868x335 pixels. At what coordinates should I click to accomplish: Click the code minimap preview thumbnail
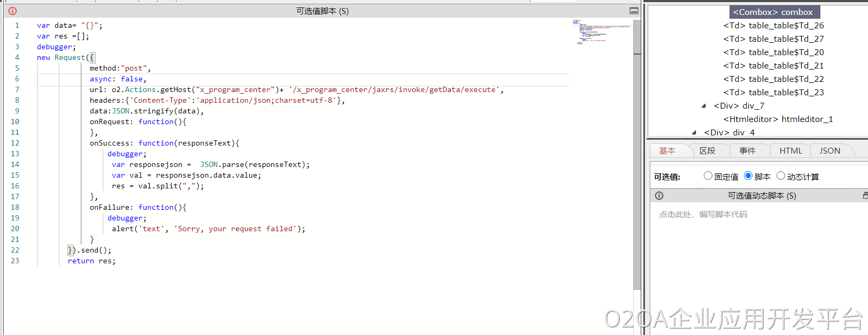(x=601, y=32)
